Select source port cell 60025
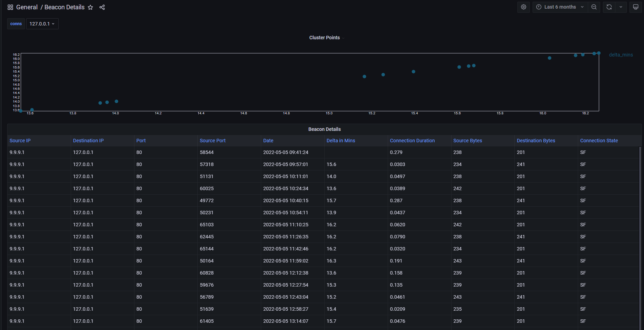Screen dimensions: 644x330 pyautogui.click(x=229, y=188)
